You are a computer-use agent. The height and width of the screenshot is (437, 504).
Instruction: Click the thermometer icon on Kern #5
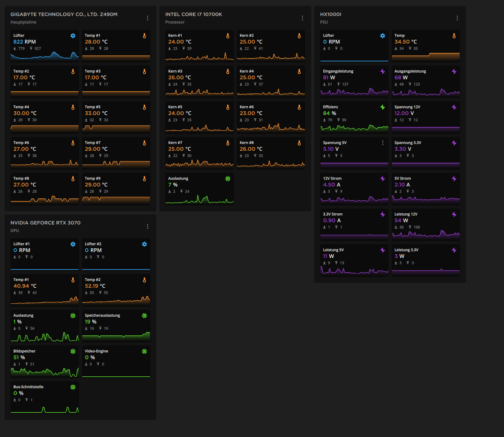point(228,107)
